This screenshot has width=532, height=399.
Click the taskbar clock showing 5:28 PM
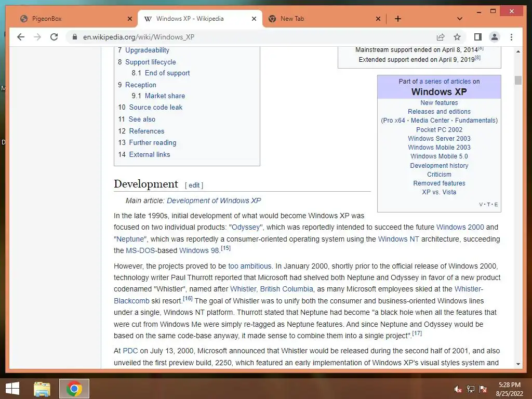509,389
